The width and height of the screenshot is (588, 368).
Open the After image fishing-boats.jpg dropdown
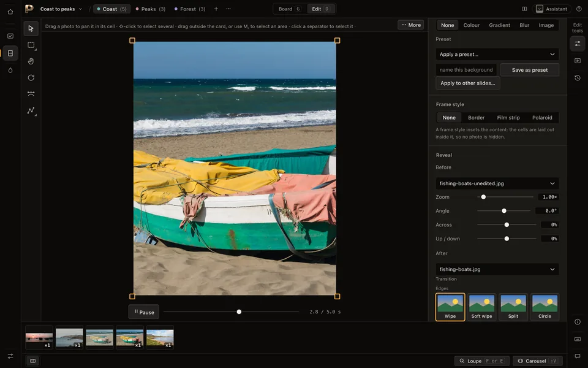point(497,269)
